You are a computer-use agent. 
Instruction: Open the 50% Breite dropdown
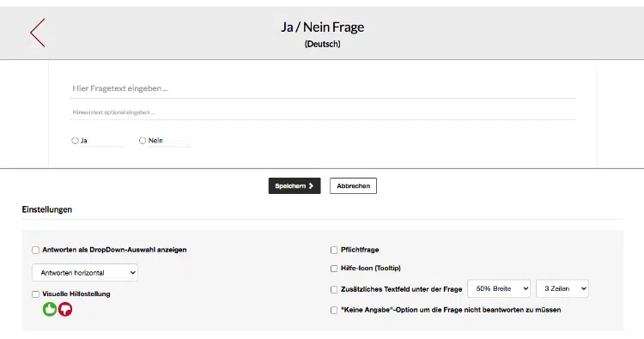[499, 289]
